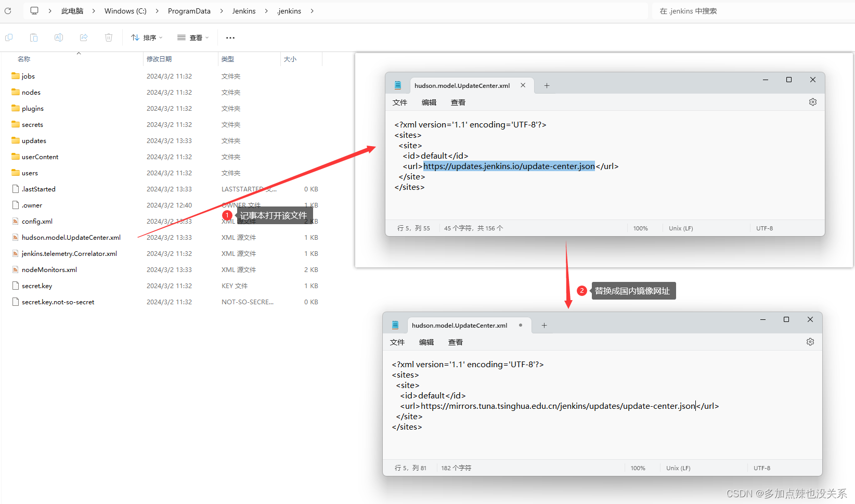Click Windows (C:) in the address breadcrumb
Image resolution: width=855 pixels, height=504 pixels.
[125, 11]
